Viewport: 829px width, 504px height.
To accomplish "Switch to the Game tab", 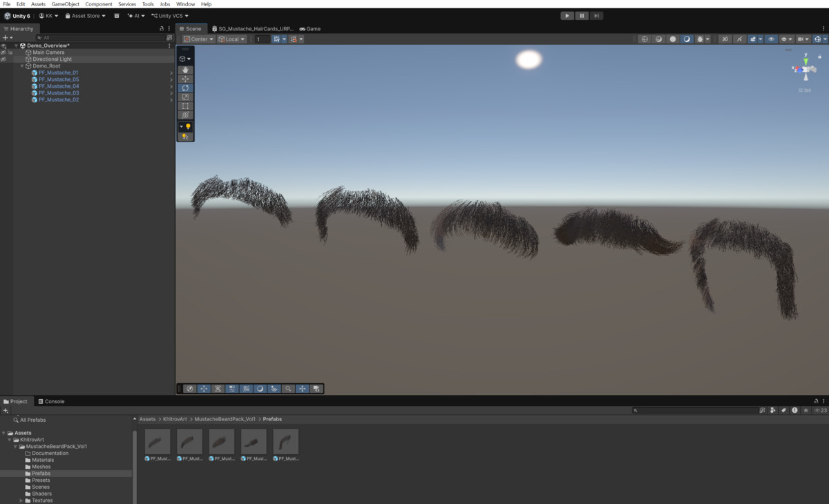I will click(310, 29).
